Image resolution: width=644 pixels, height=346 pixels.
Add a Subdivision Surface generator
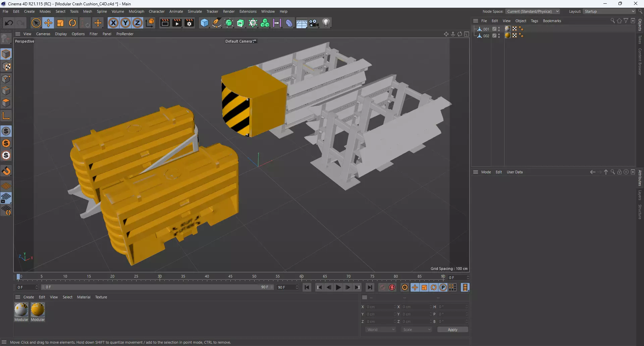point(229,23)
